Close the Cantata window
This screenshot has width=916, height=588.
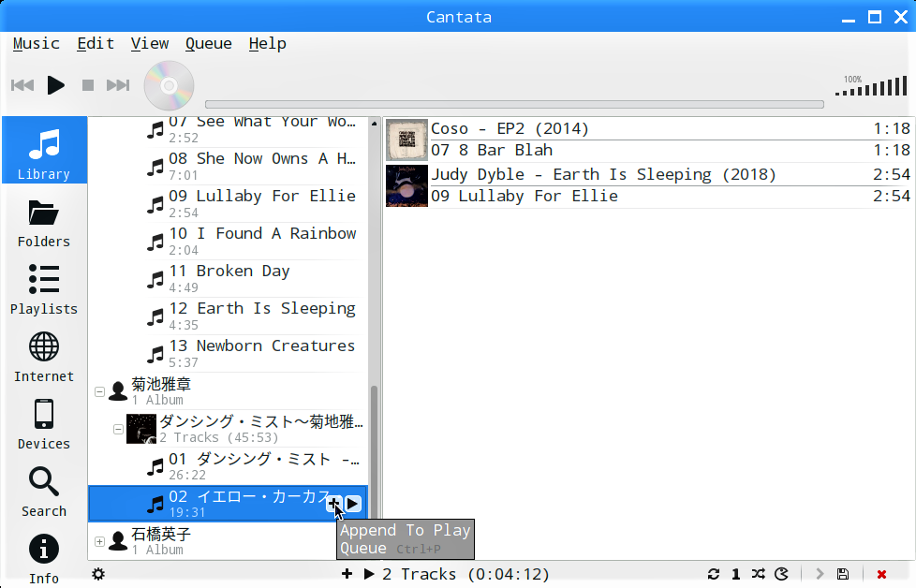901,17
